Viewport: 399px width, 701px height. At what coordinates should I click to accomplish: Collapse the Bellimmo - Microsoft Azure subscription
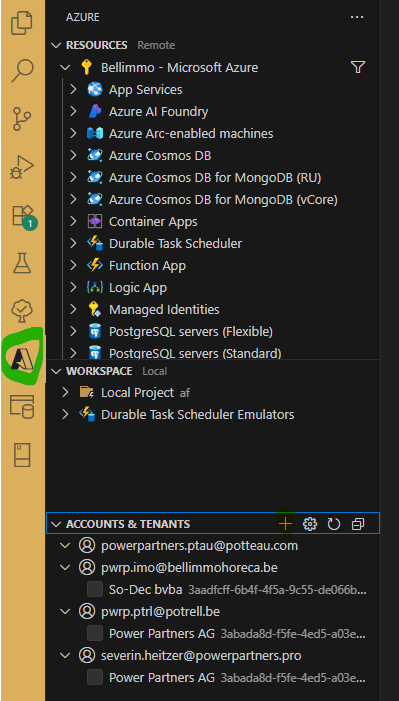coord(65,68)
